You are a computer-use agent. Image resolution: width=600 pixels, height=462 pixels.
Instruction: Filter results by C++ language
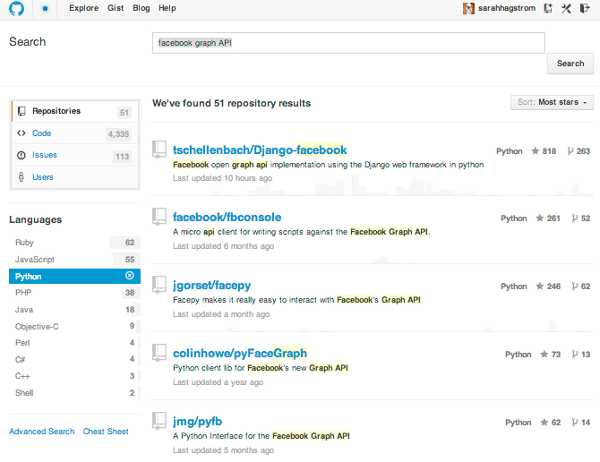[75, 376]
